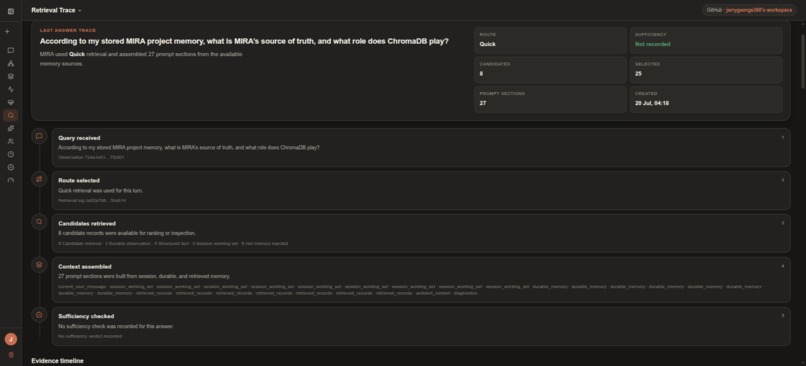806x366 pixels.
Task: Click the Retrieval log ID under Route selected
Action: pyautogui.click(x=92, y=200)
